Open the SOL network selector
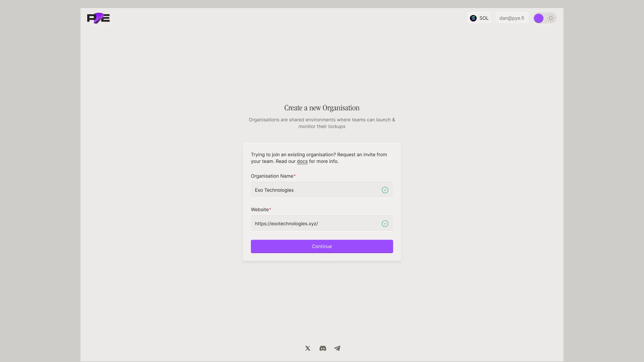Viewport: 644px width, 362px height. [x=479, y=18]
